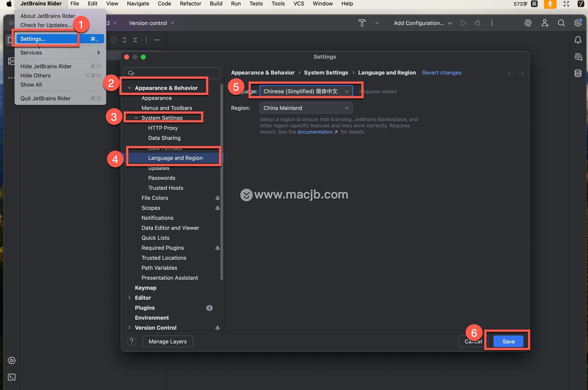Collapse the Appearance & Behavior section
The height and width of the screenshot is (390, 588).
pos(129,88)
